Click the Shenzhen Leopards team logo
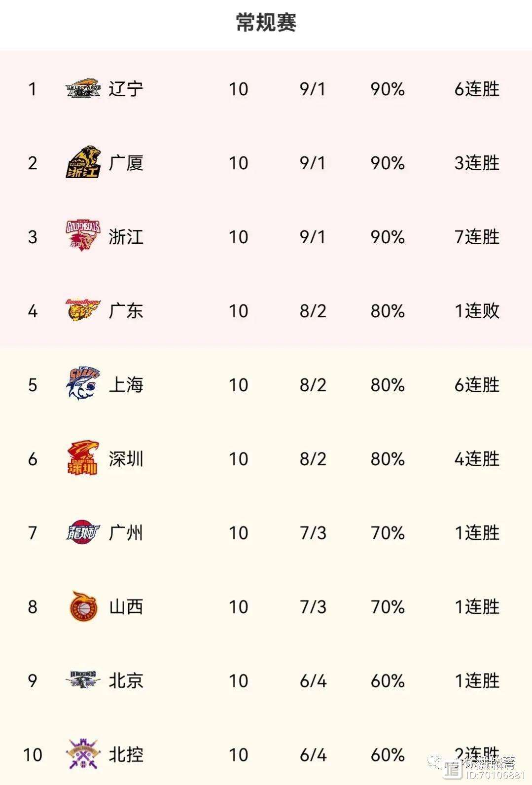 click(x=83, y=458)
